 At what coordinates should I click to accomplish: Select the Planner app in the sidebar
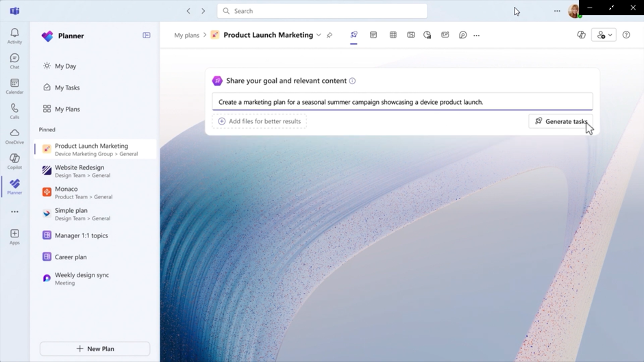click(x=14, y=187)
